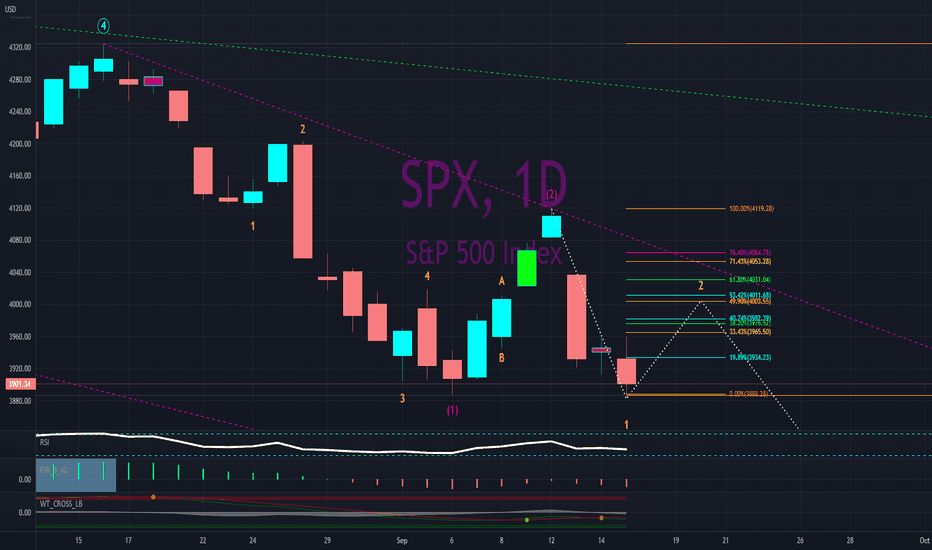Click the 4200.00 price axis label
The height and width of the screenshot is (550, 932).
pos(20,144)
